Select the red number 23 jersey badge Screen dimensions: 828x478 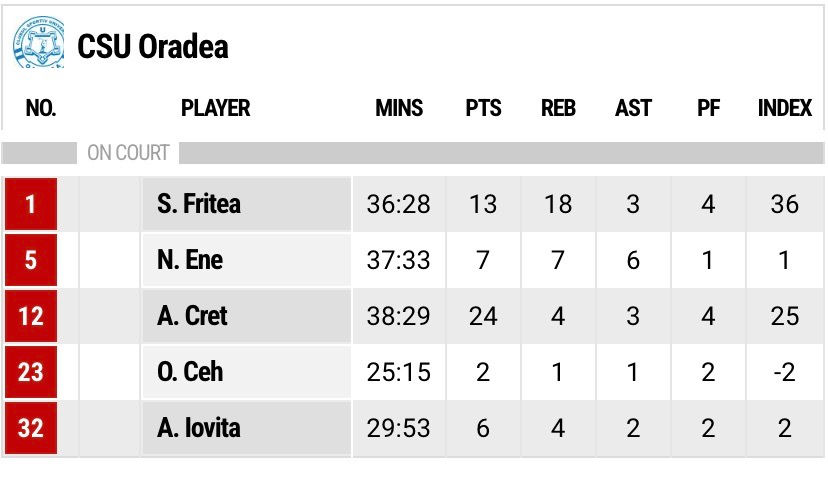click(x=31, y=372)
